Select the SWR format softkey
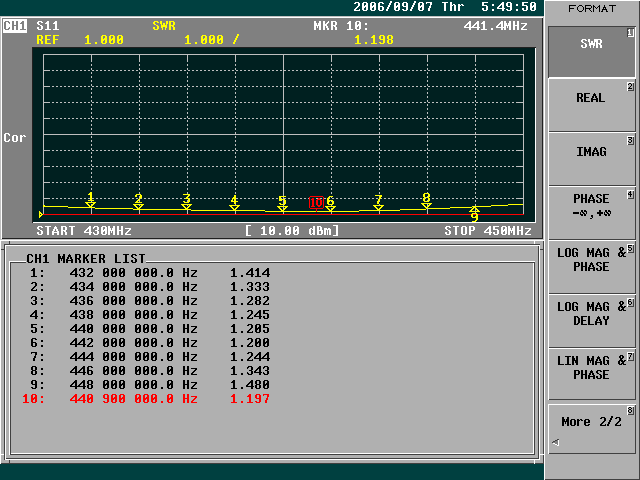The width and height of the screenshot is (640, 480). click(x=591, y=52)
